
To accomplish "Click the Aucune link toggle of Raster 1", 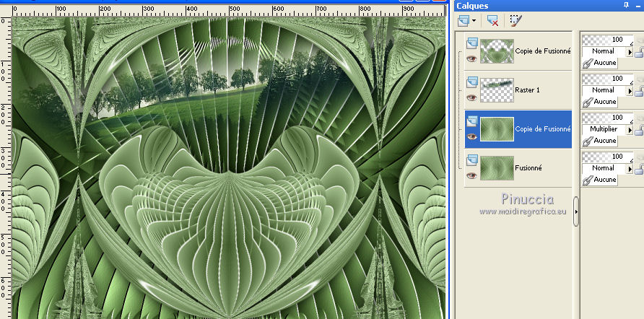I will [600, 102].
